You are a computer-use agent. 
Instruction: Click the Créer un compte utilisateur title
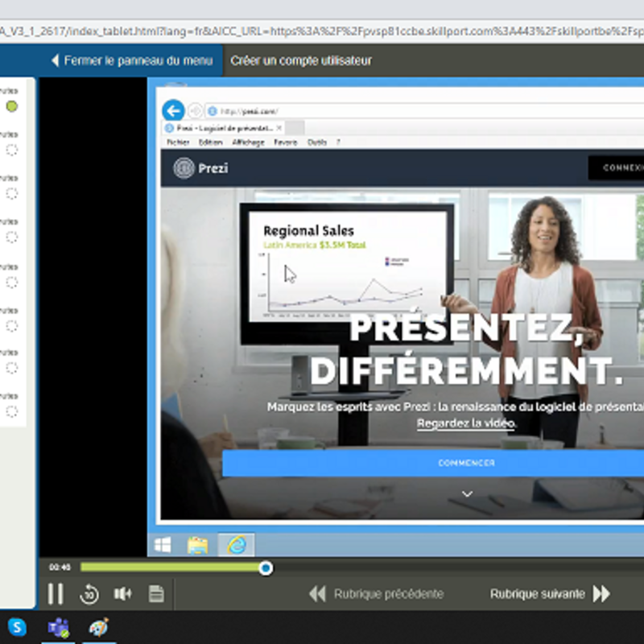pyautogui.click(x=301, y=61)
